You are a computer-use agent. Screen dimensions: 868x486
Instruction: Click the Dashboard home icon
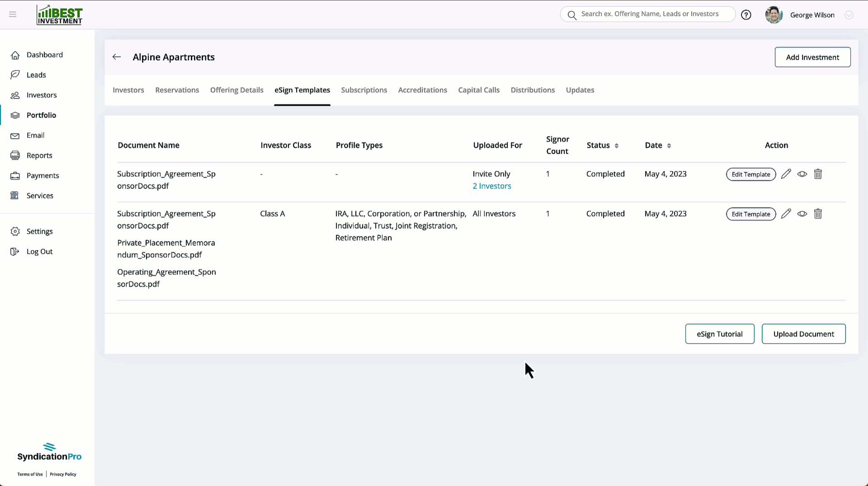15,55
